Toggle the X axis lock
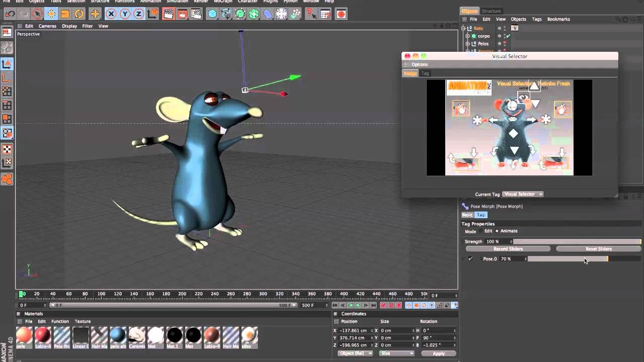Viewport: 644px width, 362px height. click(x=111, y=14)
